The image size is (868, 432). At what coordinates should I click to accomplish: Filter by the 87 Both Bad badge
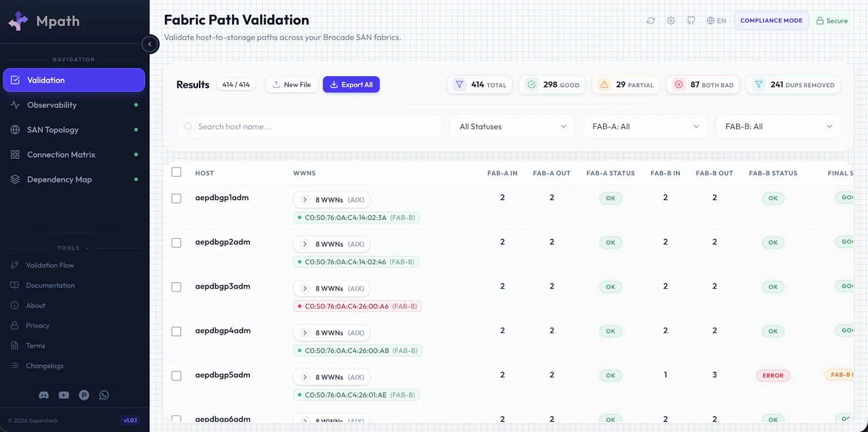point(703,85)
